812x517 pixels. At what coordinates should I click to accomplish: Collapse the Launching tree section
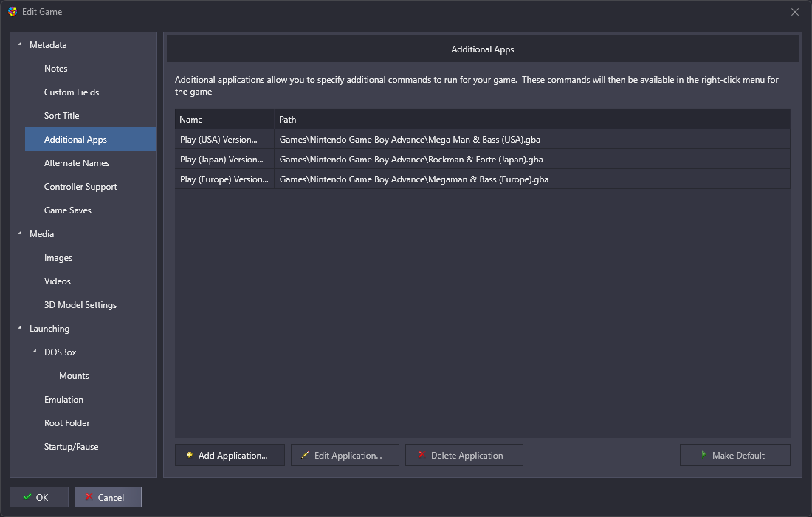click(x=20, y=328)
